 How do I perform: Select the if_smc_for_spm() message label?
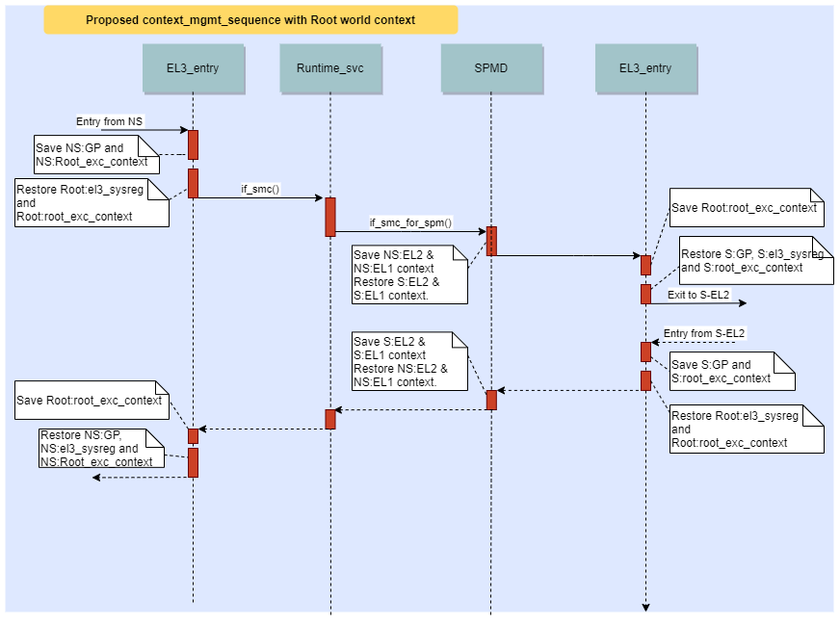pos(410,223)
